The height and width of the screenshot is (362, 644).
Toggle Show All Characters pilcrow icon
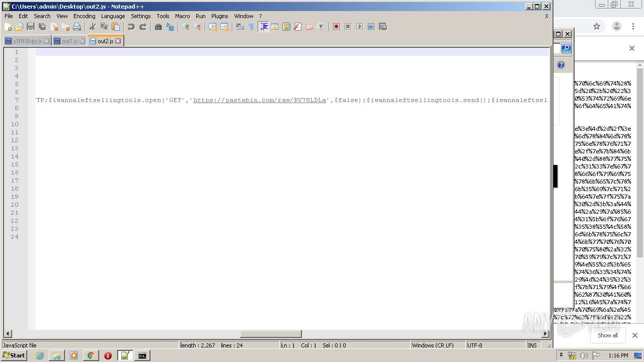[252, 27]
